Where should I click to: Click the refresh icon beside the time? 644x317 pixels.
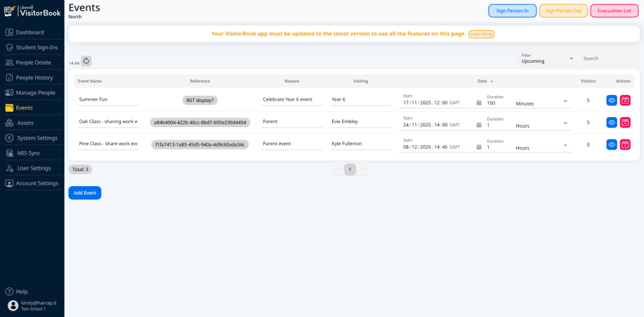coord(87,61)
